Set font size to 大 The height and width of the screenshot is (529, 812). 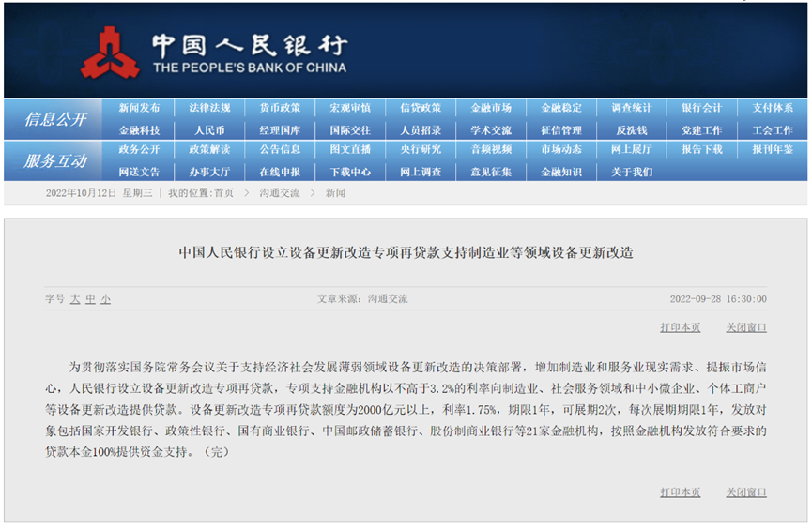[75, 299]
